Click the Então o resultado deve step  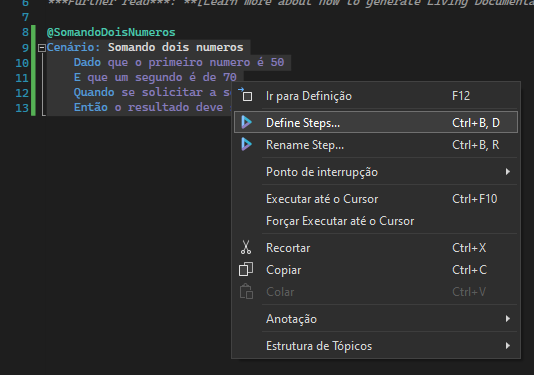coord(153,107)
